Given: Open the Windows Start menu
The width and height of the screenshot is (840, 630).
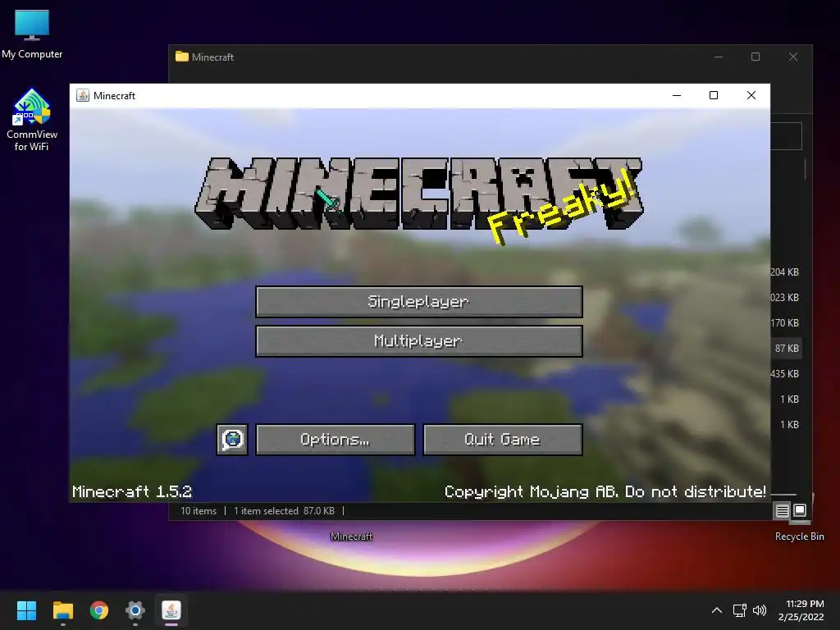Looking at the screenshot, I should [26, 610].
